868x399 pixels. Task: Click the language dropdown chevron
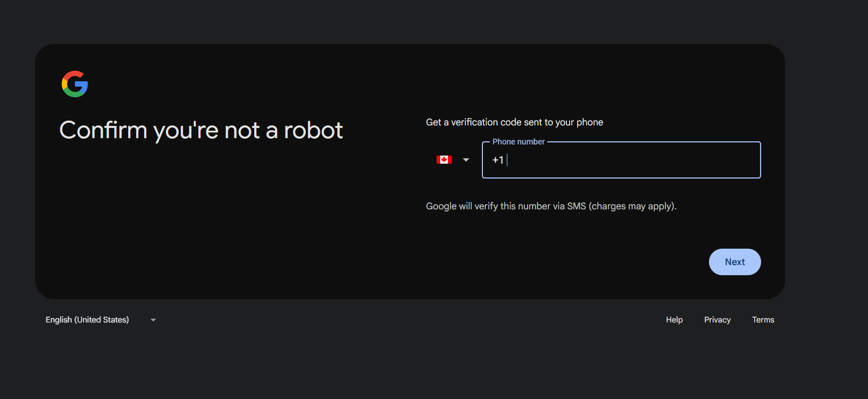point(153,320)
